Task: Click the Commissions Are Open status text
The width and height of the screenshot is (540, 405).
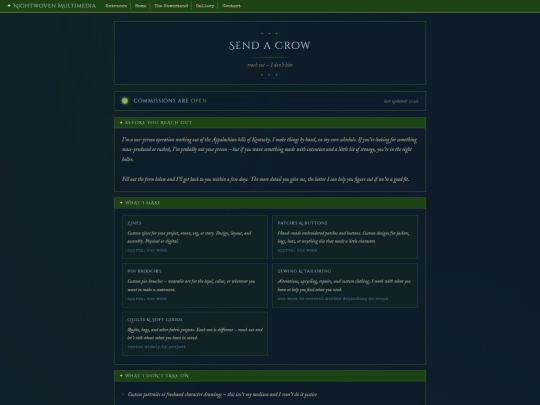Action: [170, 101]
